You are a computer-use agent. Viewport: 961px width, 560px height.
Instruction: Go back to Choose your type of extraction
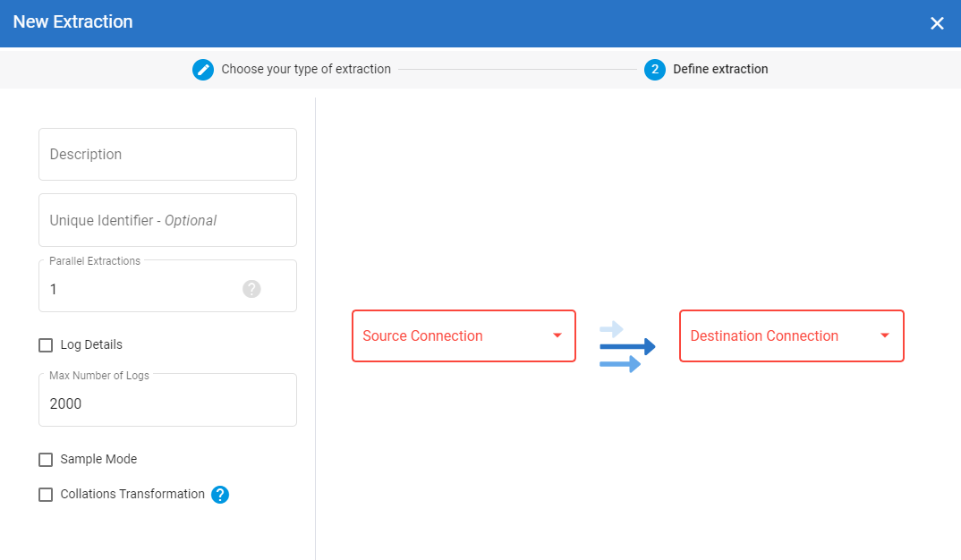[306, 69]
